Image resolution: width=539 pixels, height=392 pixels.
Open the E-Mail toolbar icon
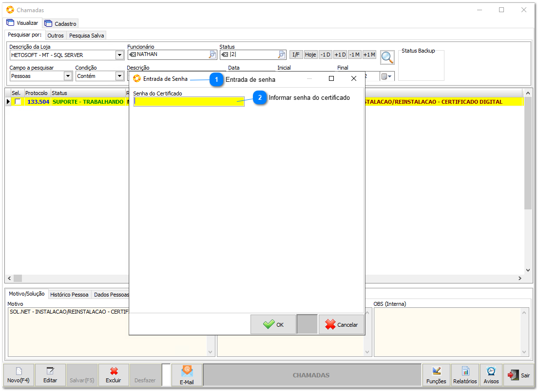pyautogui.click(x=187, y=375)
